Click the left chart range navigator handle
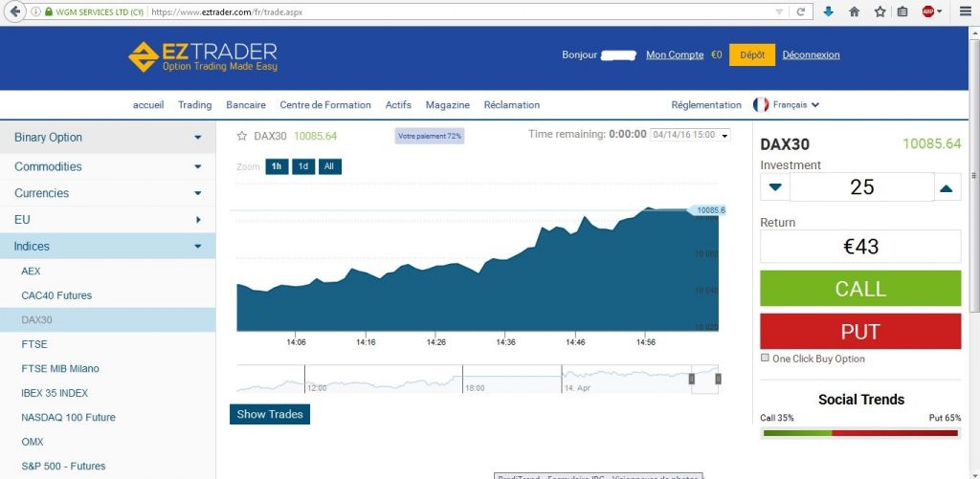Viewport: 980px width, 479px height. [692, 379]
